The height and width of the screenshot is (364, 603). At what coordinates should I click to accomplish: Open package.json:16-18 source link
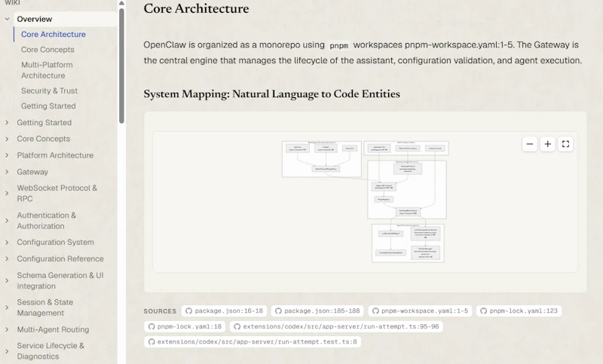pos(224,311)
